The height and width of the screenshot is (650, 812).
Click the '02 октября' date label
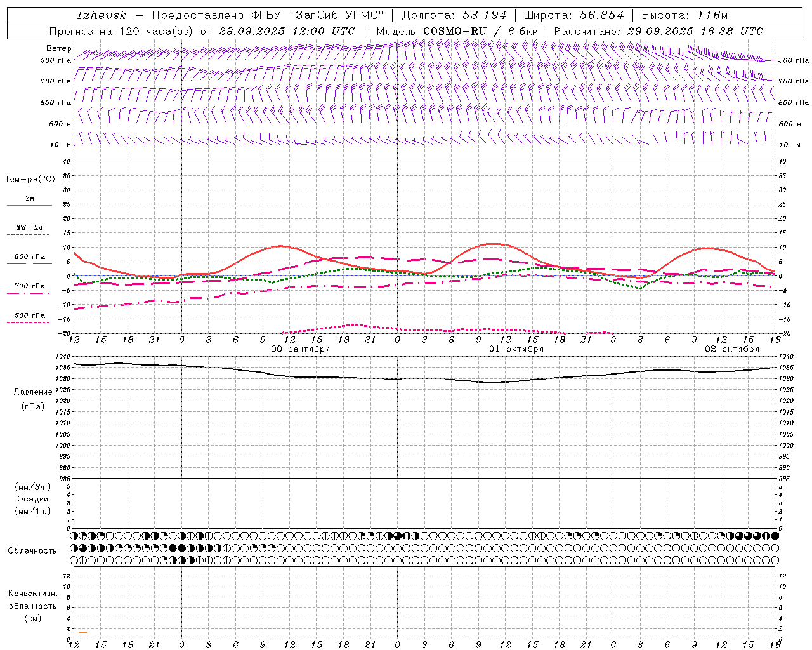732,349
